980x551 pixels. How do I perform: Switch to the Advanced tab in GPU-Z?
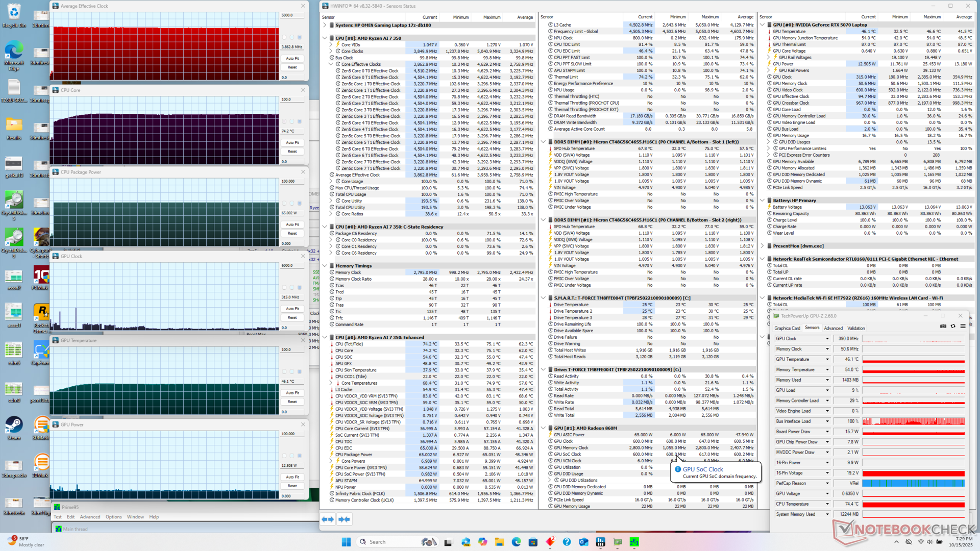pos(833,329)
